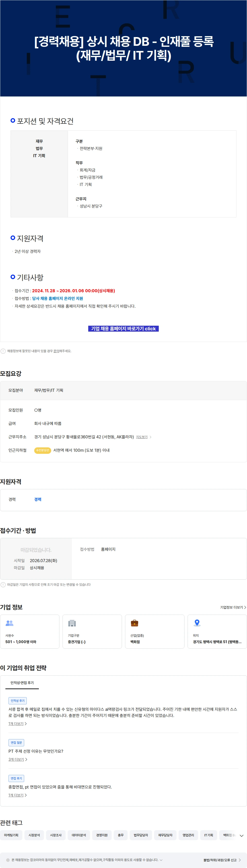The width and height of the screenshot is (247, 868).
Task: Click the 인적성 후기 label badge
Action: tap(17, 701)
